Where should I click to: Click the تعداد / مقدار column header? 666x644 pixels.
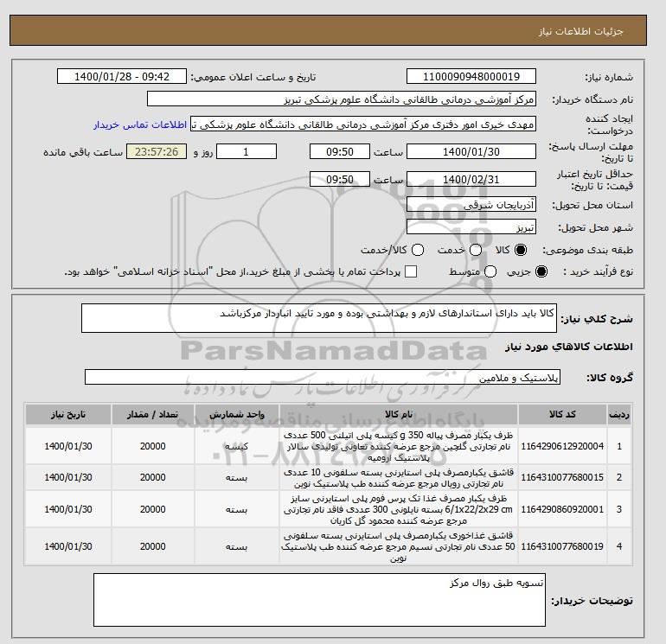pos(153,415)
